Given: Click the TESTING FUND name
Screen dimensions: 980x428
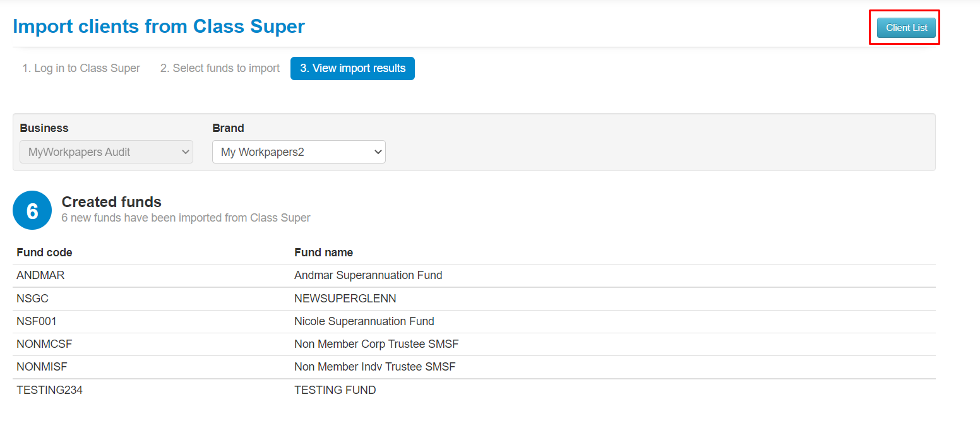Looking at the screenshot, I should pyautogui.click(x=335, y=390).
